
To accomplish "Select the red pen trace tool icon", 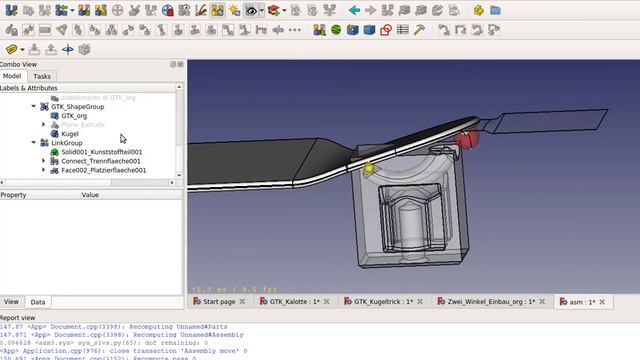I will point(201,10).
